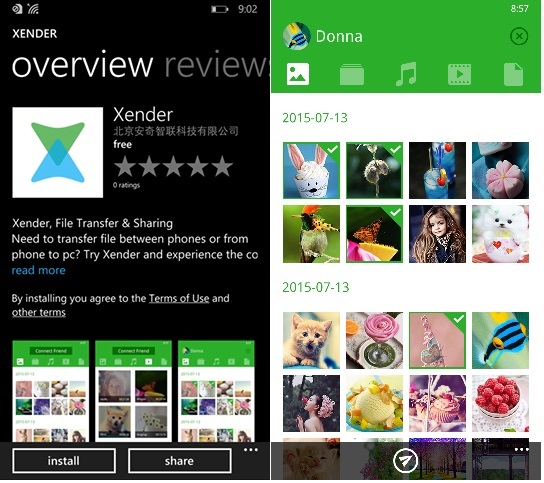Tap the first 2015-07-13 date header

point(315,118)
